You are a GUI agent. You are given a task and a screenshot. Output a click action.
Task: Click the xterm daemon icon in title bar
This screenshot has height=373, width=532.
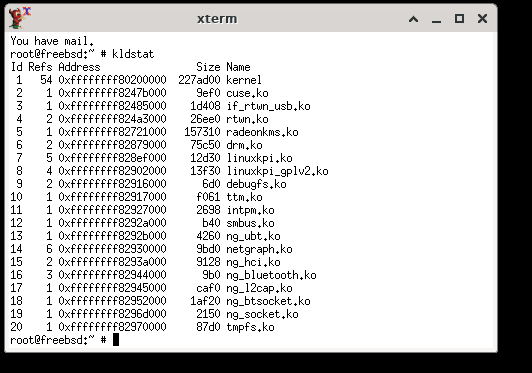coord(20,18)
